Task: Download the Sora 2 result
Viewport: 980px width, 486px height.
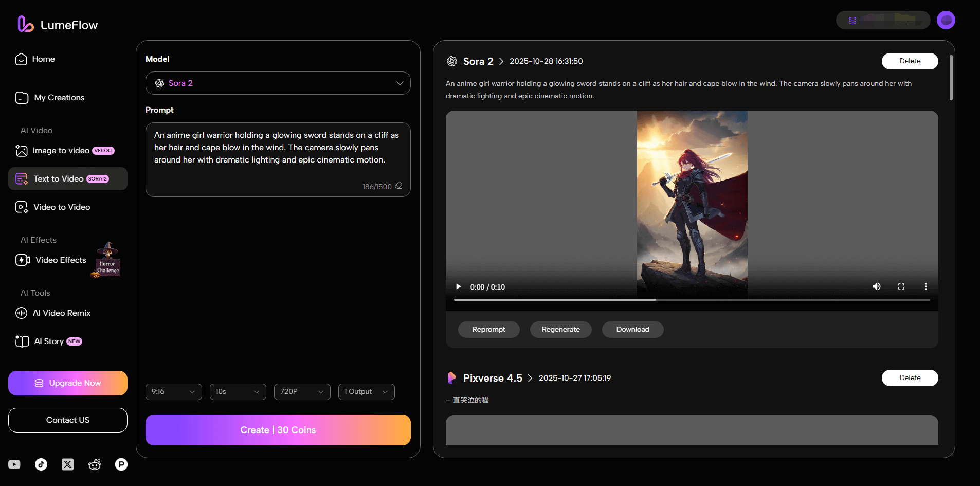Action: (x=632, y=329)
